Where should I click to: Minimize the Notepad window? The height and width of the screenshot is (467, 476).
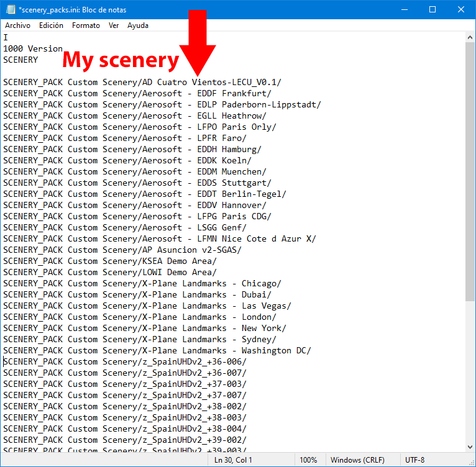(x=405, y=10)
